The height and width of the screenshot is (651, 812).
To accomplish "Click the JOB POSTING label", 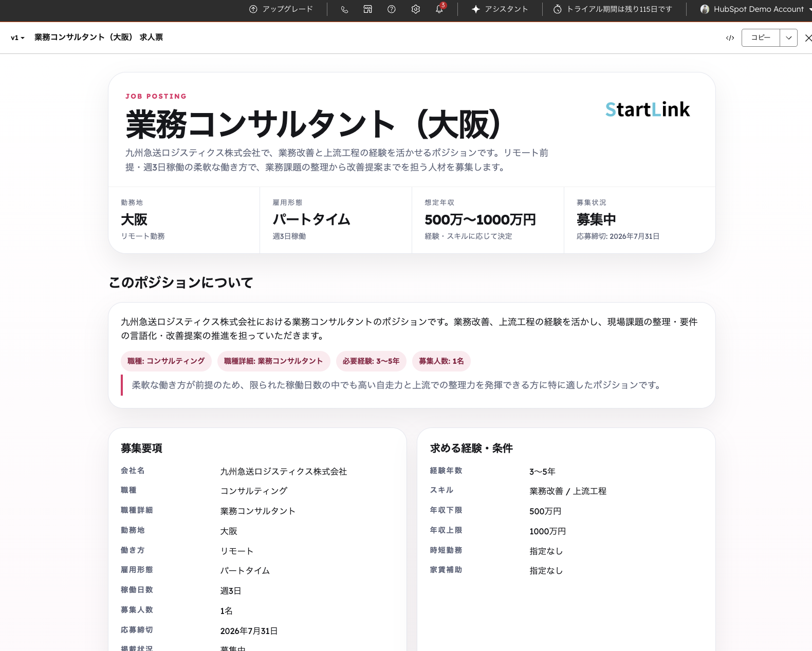I will [x=156, y=96].
